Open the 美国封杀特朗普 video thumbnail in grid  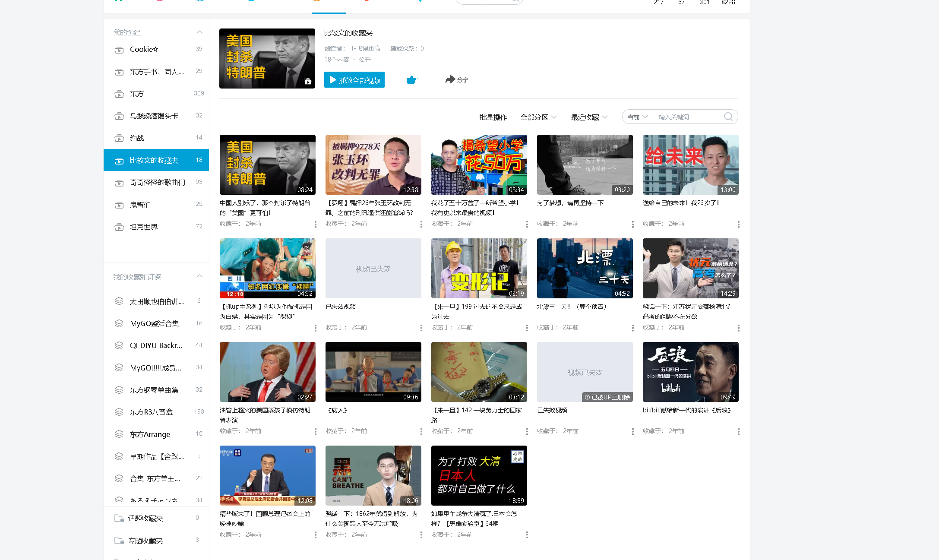[x=268, y=165]
